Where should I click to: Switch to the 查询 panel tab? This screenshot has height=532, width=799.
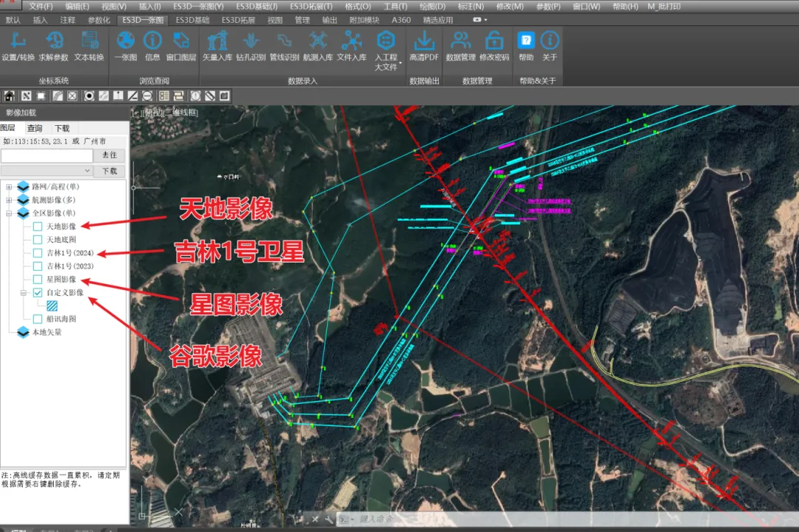(x=35, y=129)
